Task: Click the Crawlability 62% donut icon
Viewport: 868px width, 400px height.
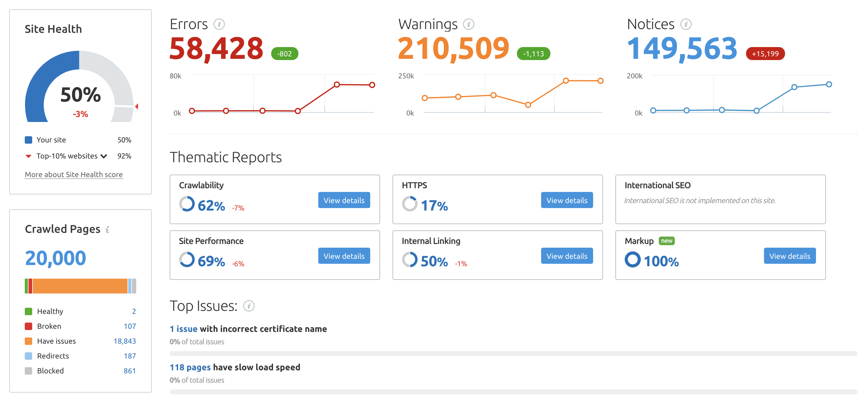Action: (187, 204)
